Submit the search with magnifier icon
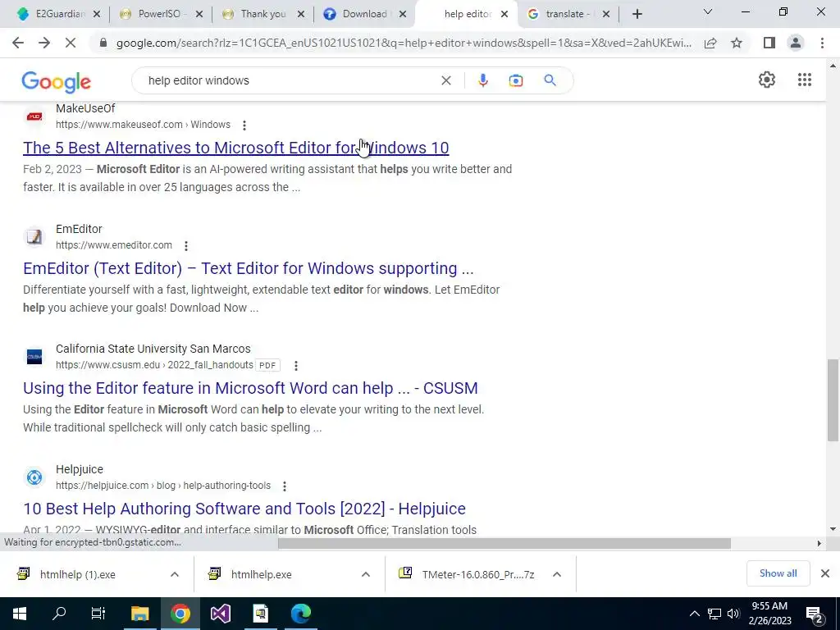 pos(550,80)
